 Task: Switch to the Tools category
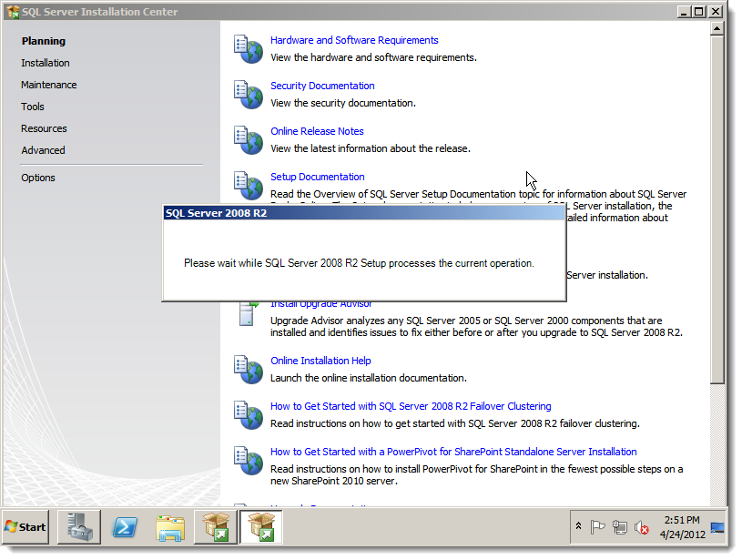coord(33,107)
